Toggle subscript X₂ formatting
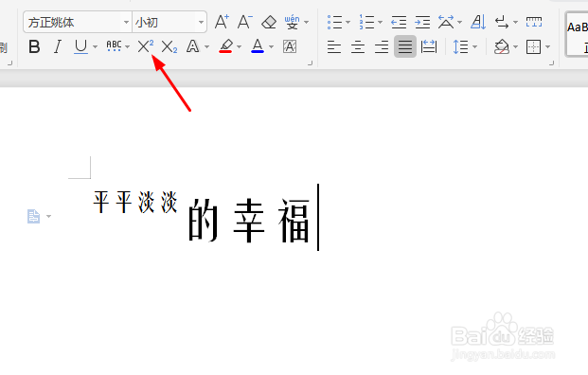The image size is (588, 375). (x=169, y=47)
